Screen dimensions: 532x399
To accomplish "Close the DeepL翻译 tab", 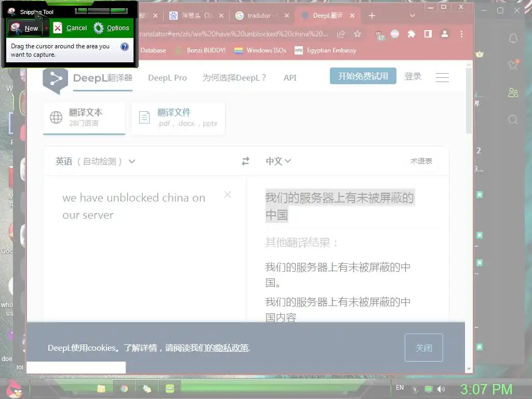I will click(352, 16).
